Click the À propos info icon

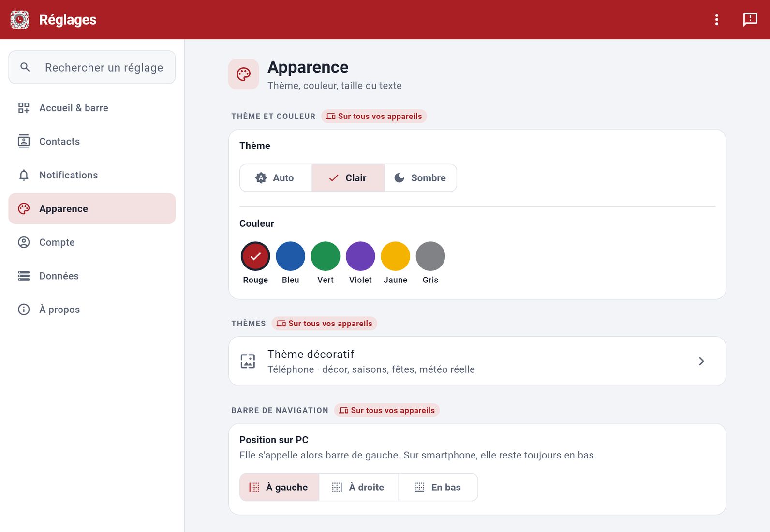click(x=24, y=310)
